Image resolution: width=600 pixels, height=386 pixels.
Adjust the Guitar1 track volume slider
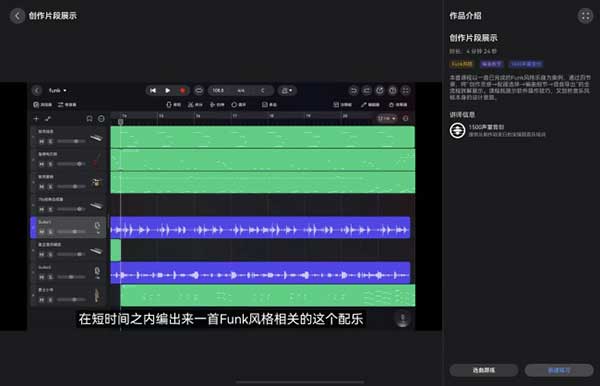click(x=71, y=232)
